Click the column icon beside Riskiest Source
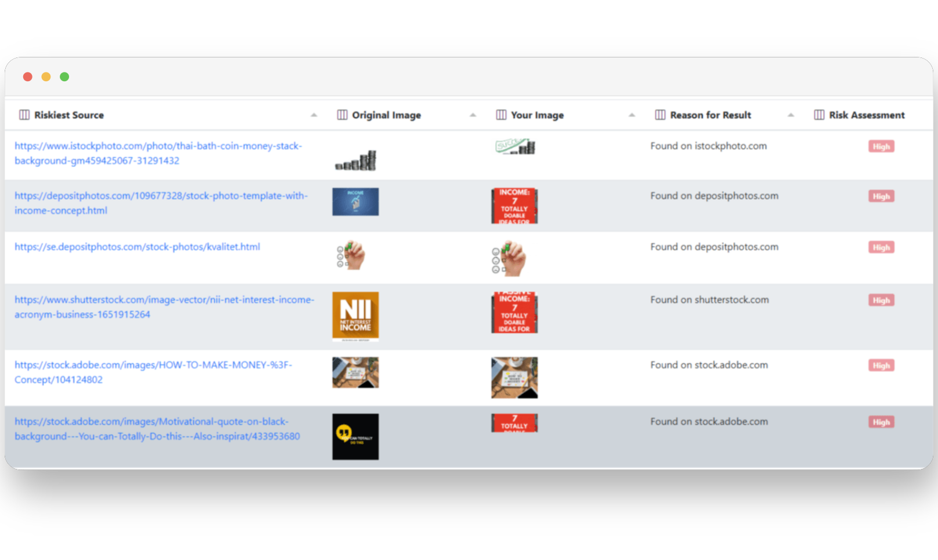The height and width of the screenshot is (560, 938). 24,115
